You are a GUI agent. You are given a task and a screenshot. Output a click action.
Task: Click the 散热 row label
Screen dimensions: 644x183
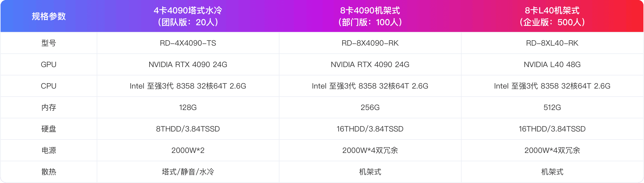[x=49, y=172]
